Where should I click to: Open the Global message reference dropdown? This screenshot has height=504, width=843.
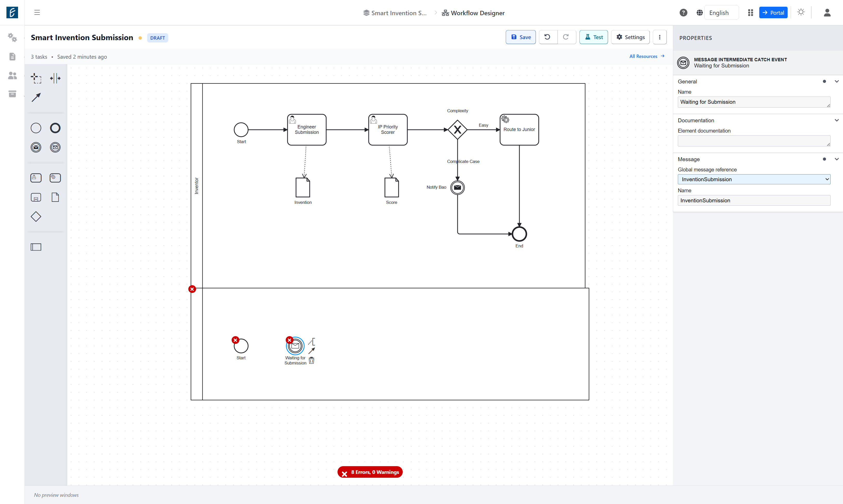point(754,179)
